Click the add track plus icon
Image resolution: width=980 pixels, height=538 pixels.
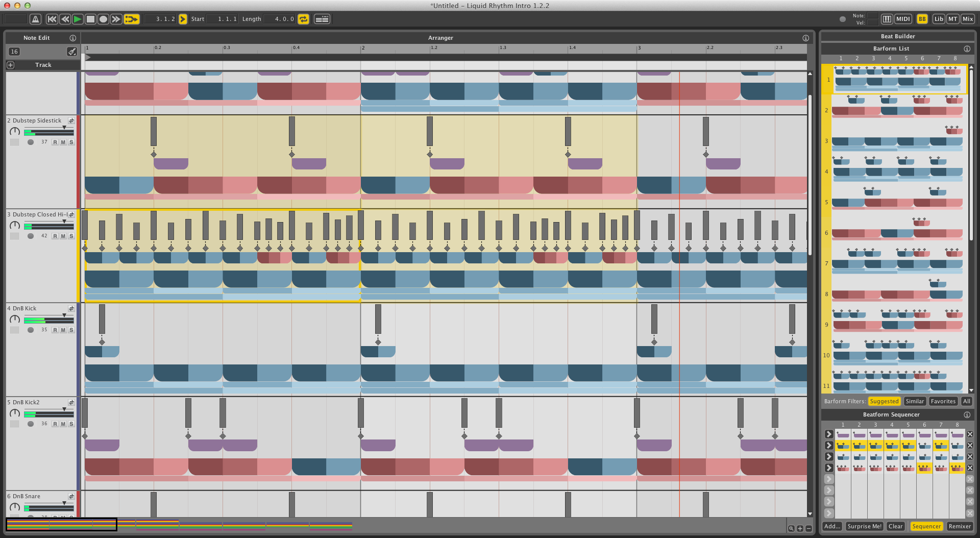click(x=11, y=65)
